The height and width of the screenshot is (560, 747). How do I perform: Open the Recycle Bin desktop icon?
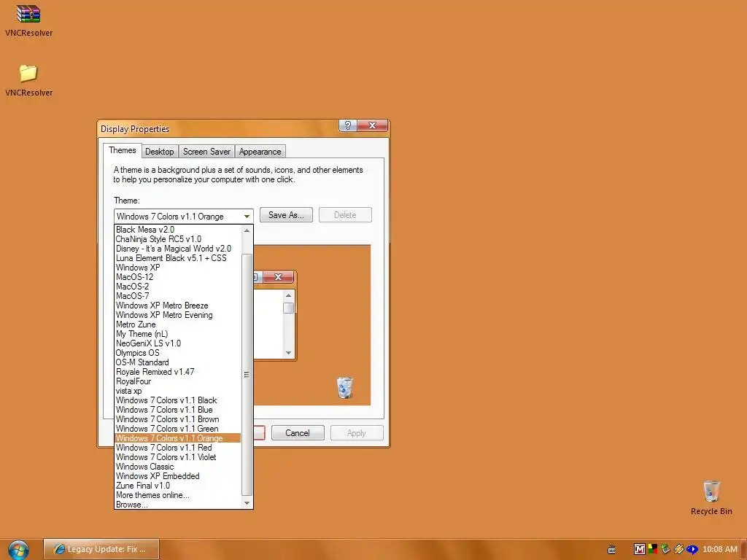[x=711, y=491]
